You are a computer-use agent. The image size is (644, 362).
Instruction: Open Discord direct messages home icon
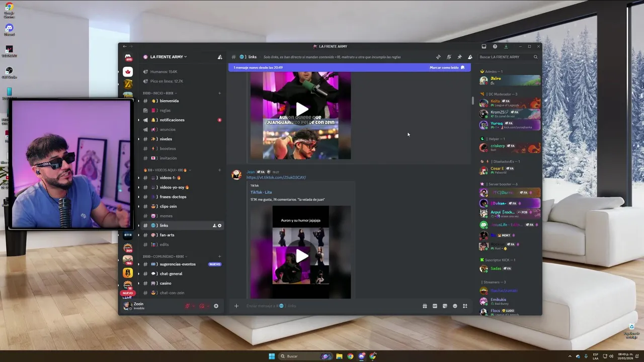(128, 57)
